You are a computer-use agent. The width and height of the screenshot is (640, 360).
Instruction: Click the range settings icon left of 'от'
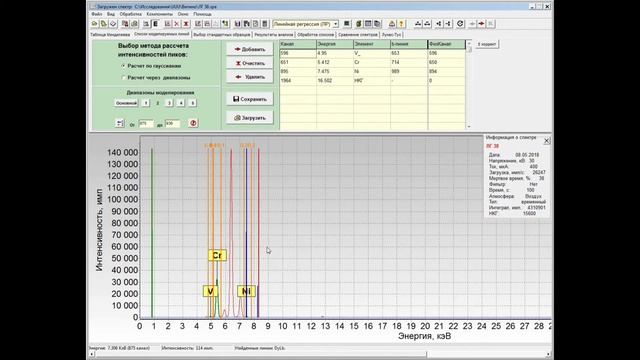point(120,123)
